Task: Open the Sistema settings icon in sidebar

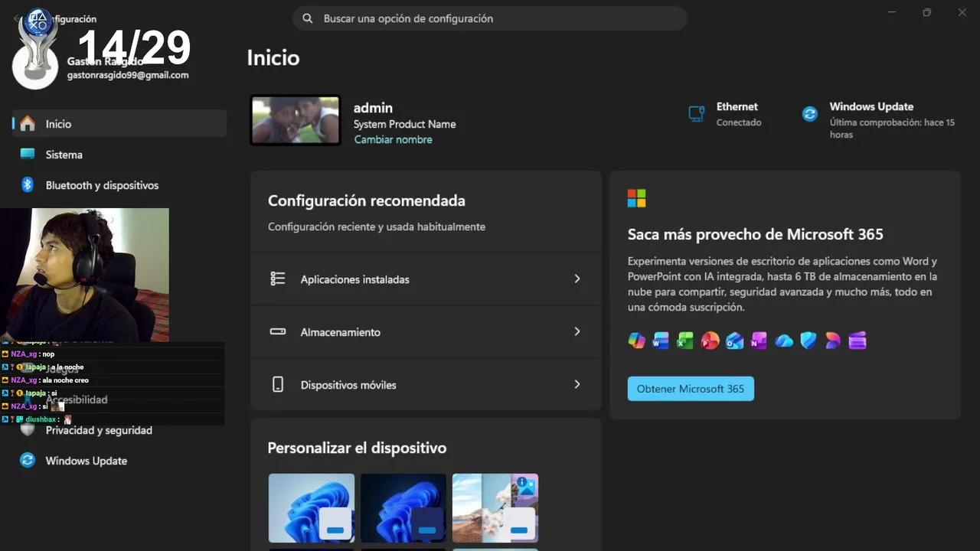Action: click(28, 154)
